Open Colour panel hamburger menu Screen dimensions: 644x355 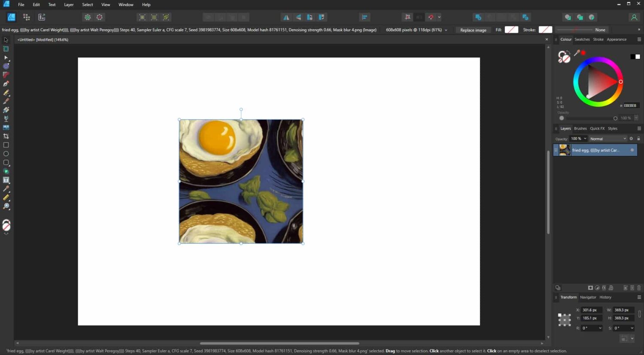pos(639,39)
